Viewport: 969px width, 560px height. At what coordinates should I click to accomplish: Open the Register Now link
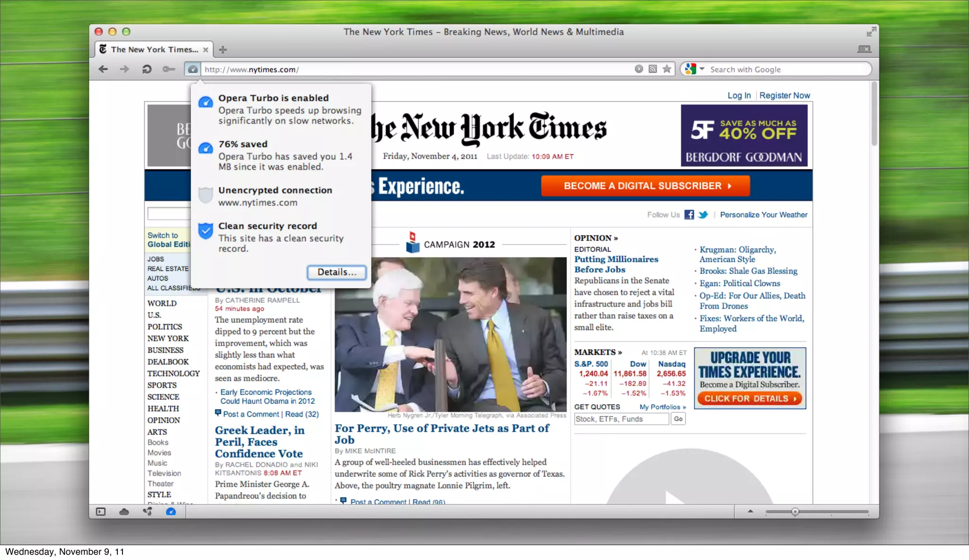(x=784, y=96)
